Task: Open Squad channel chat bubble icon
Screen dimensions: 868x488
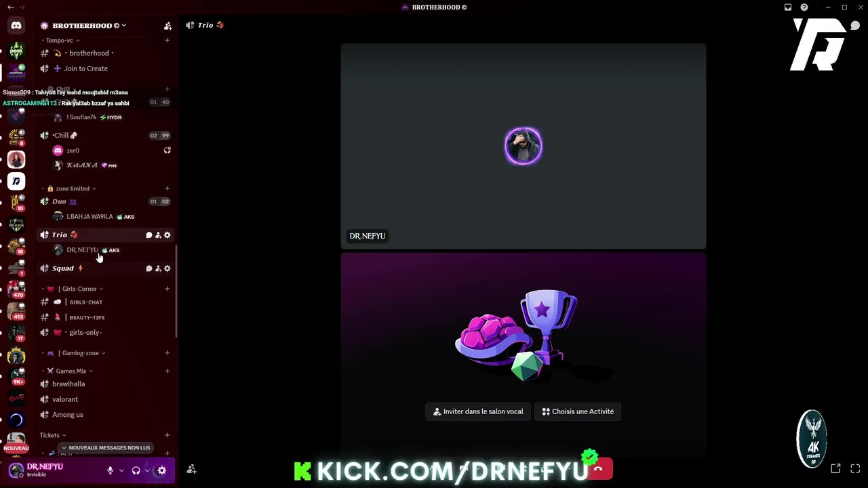Action: point(149,268)
